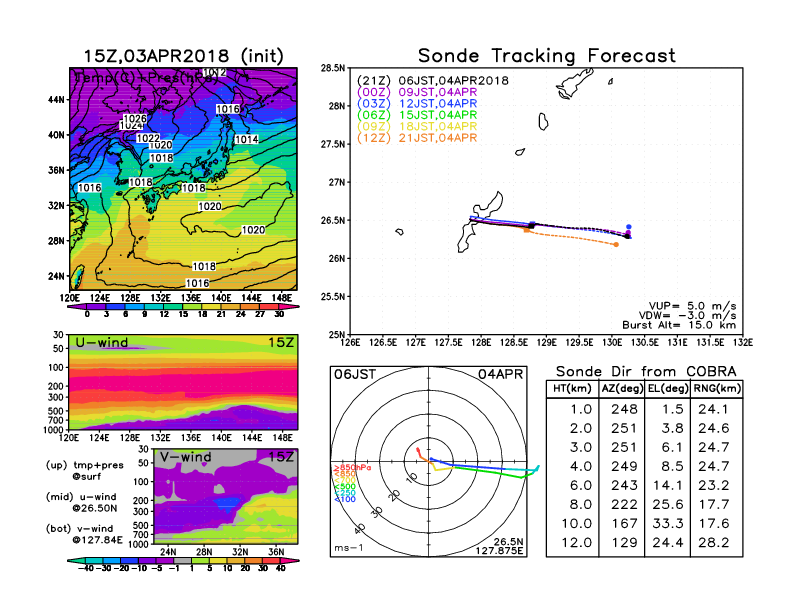Click range value 17.7 in the table
792x612 pixels.
(x=713, y=504)
